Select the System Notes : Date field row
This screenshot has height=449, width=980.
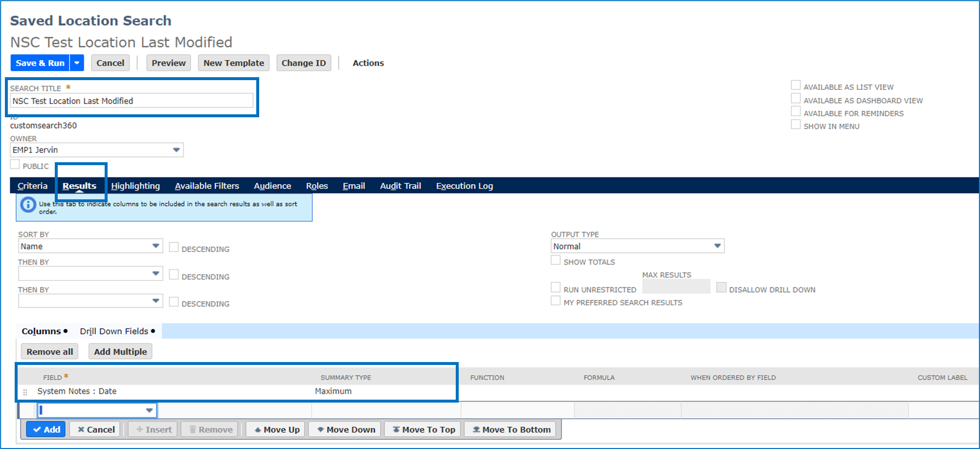pyautogui.click(x=77, y=391)
